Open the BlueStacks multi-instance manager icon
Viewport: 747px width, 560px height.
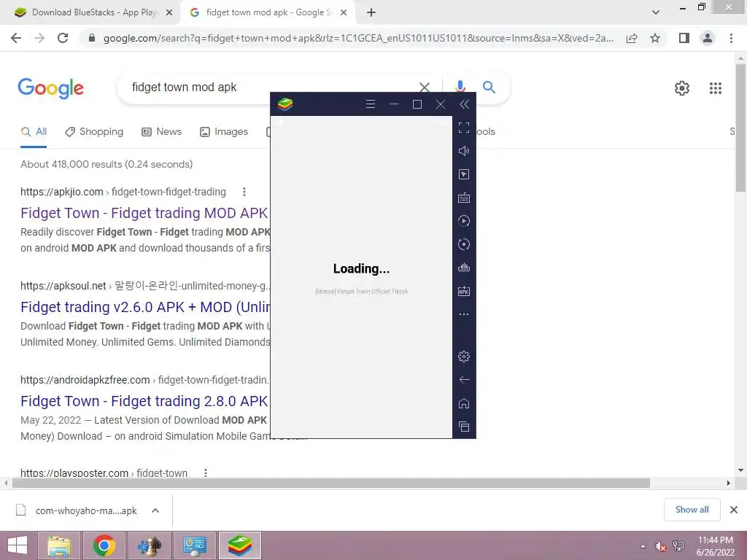coord(463,268)
